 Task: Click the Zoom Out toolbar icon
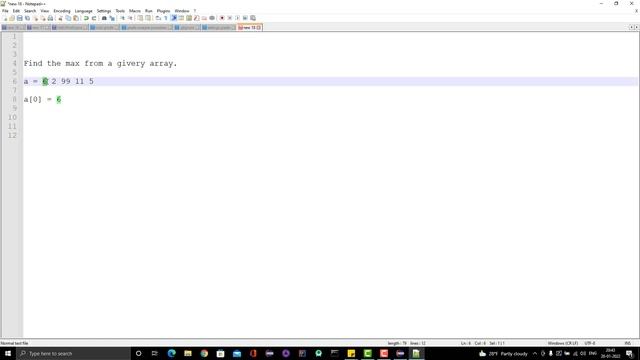(x=130, y=18)
